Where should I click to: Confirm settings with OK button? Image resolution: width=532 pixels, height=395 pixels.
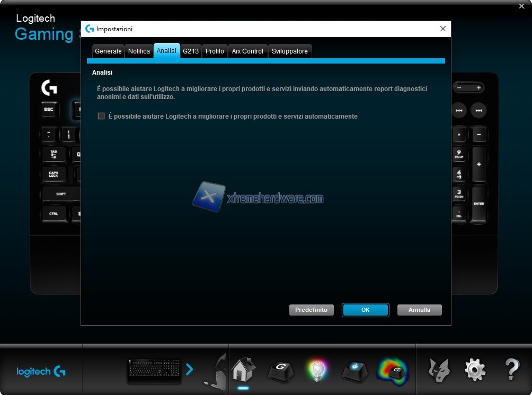coord(365,310)
